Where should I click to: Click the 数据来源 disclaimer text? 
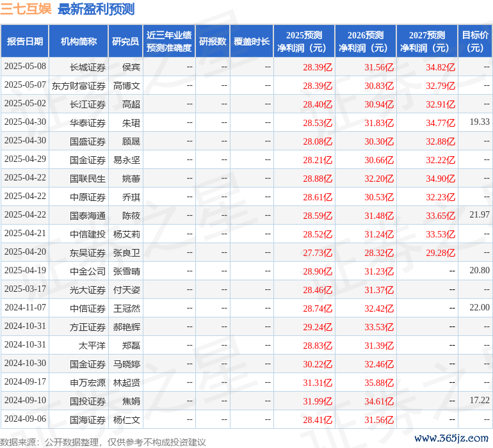[x=103, y=442]
